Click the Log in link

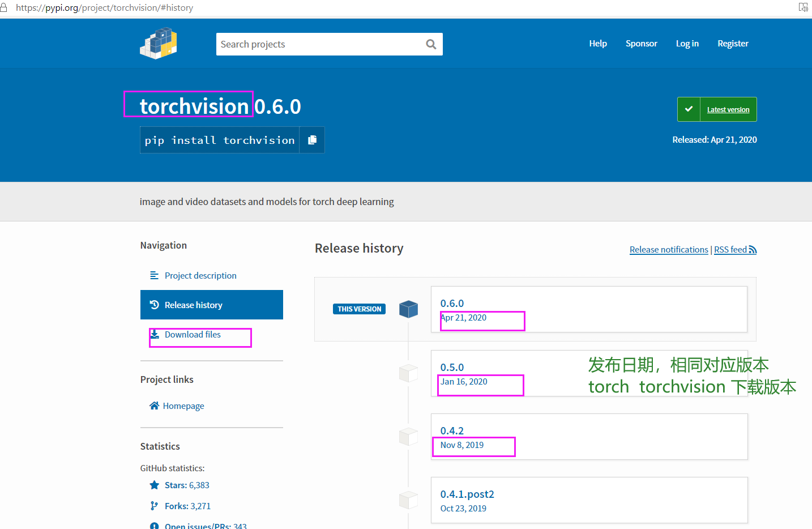pyautogui.click(x=687, y=44)
